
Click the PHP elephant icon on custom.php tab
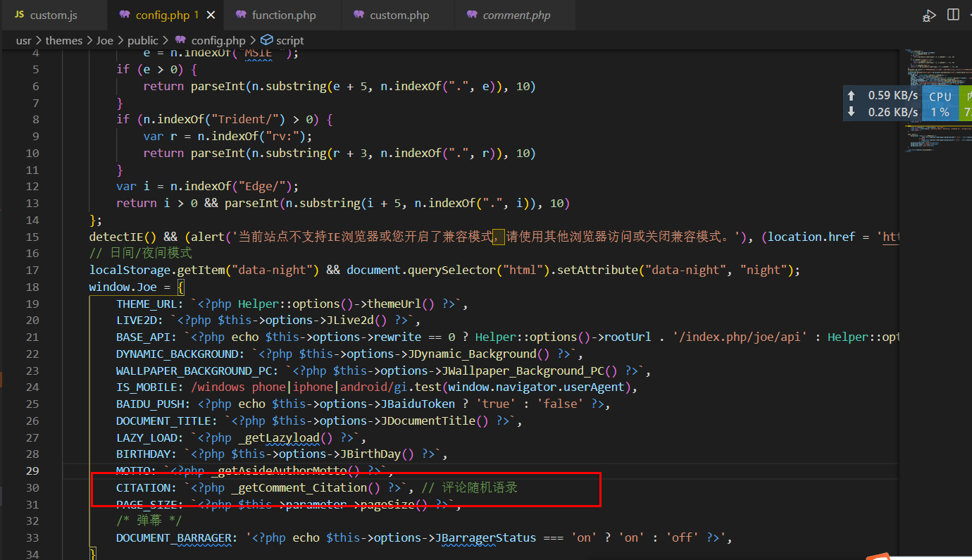359,15
